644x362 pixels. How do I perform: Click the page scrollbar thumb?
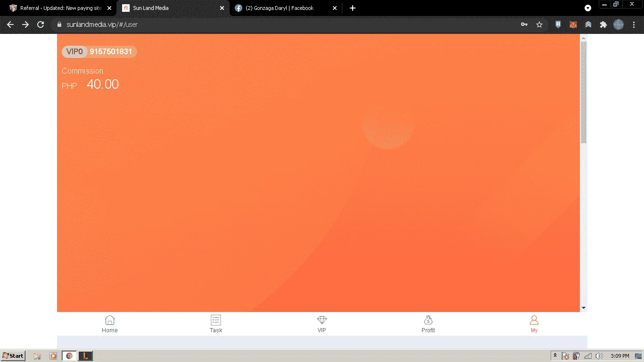pos(584,92)
